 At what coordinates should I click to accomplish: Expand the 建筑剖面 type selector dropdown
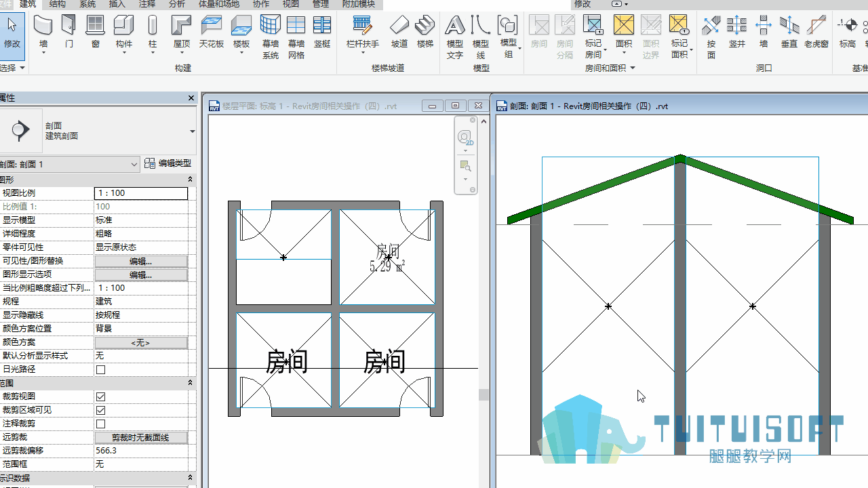pyautogui.click(x=193, y=131)
